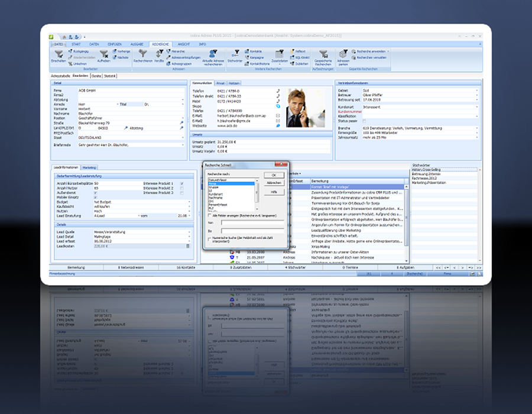Click the Rückgängig undo icon
The height and width of the screenshot is (414, 532).
click(70, 51)
